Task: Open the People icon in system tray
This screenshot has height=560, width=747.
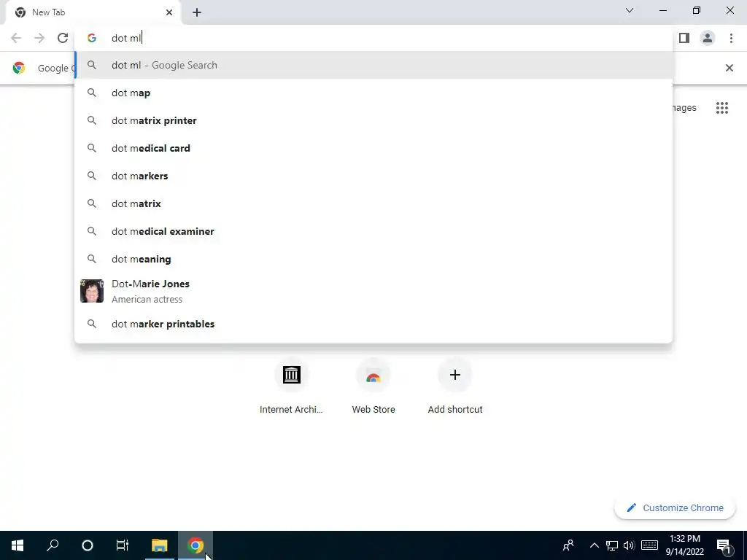Action: pyautogui.click(x=568, y=545)
